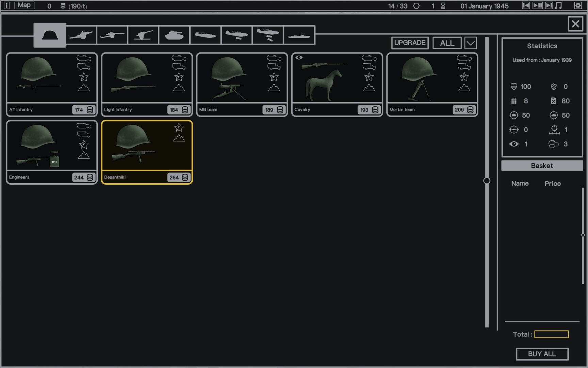The width and height of the screenshot is (588, 368).
Task: Select the Engineers unit card
Action: coord(52,152)
